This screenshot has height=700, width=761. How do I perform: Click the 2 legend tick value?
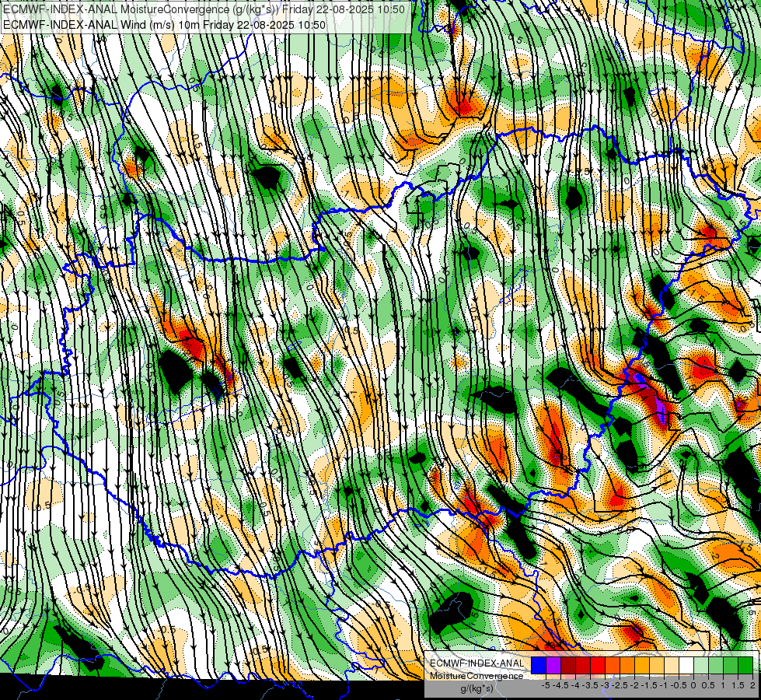click(x=752, y=685)
